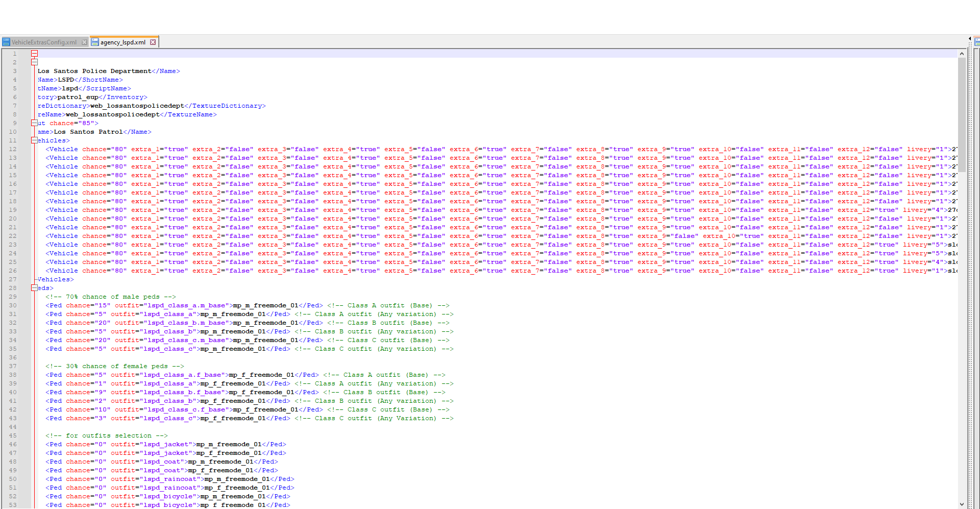Close the agency_lspd.xml tab
The image size is (980, 509).
point(153,42)
